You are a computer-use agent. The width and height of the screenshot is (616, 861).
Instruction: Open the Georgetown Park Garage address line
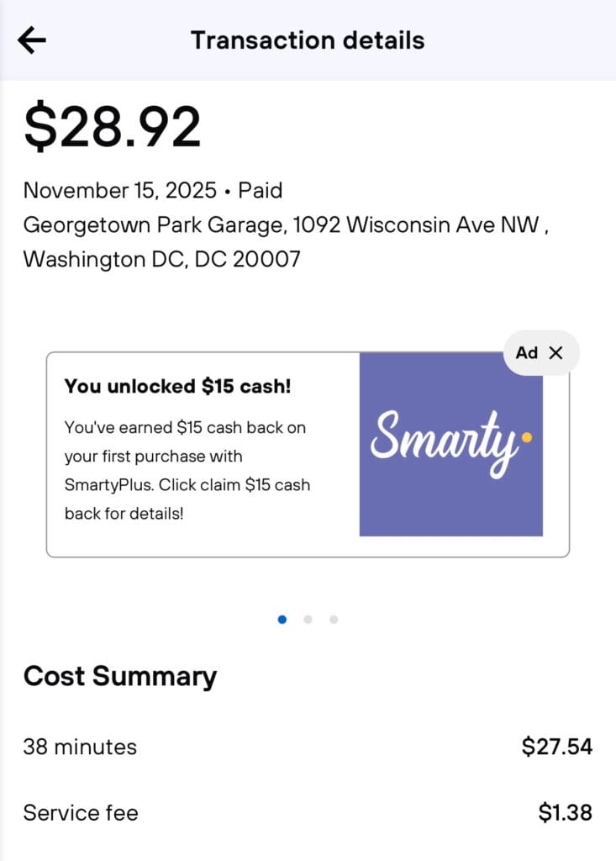(x=286, y=225)
